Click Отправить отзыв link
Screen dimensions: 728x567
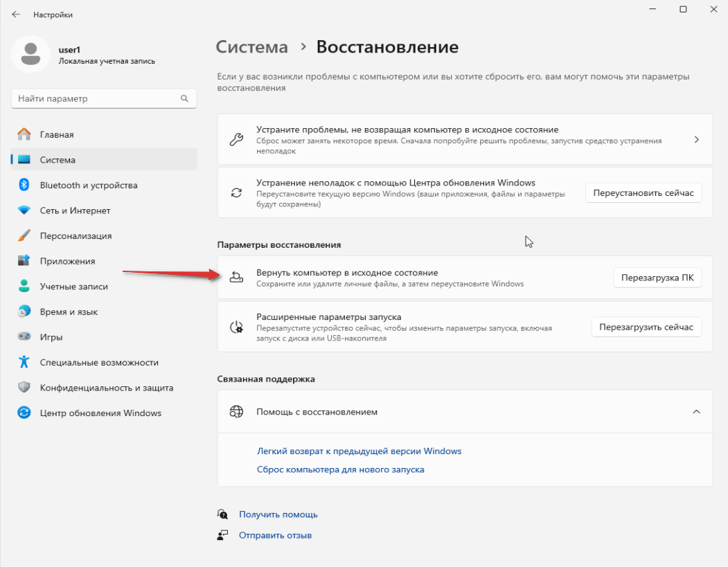coord(275,535)
